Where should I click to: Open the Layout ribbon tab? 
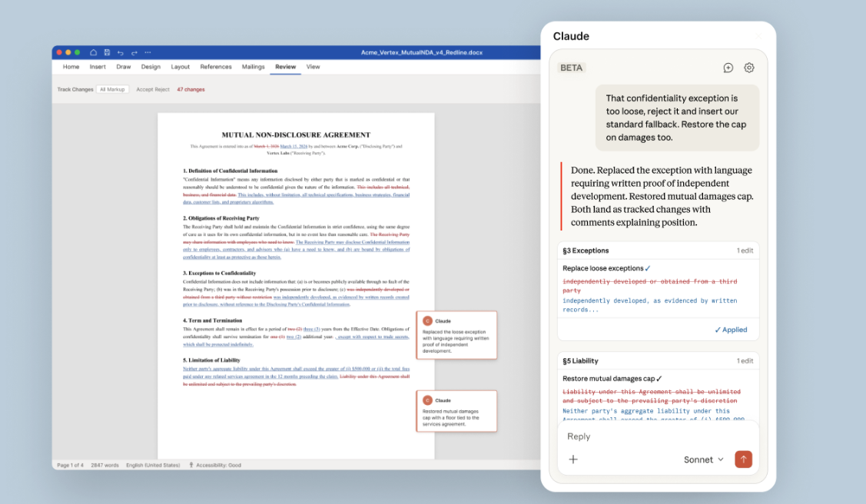coord(181,67)
